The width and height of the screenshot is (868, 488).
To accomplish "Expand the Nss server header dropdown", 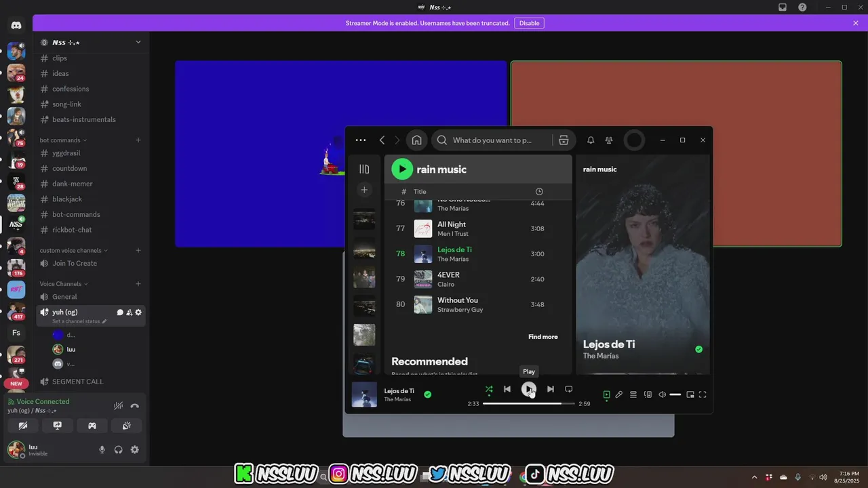I will [x=138, y=42].
